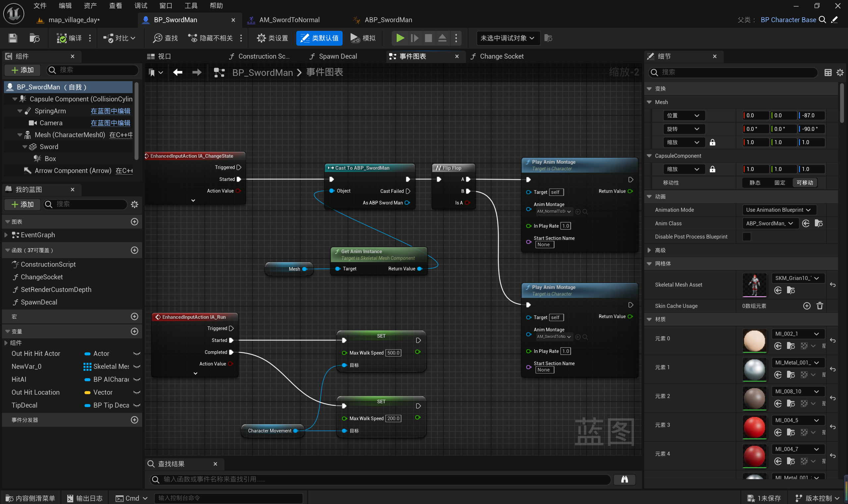Switch to the AM_SwordToNormal tab

[x=289, y=20]
